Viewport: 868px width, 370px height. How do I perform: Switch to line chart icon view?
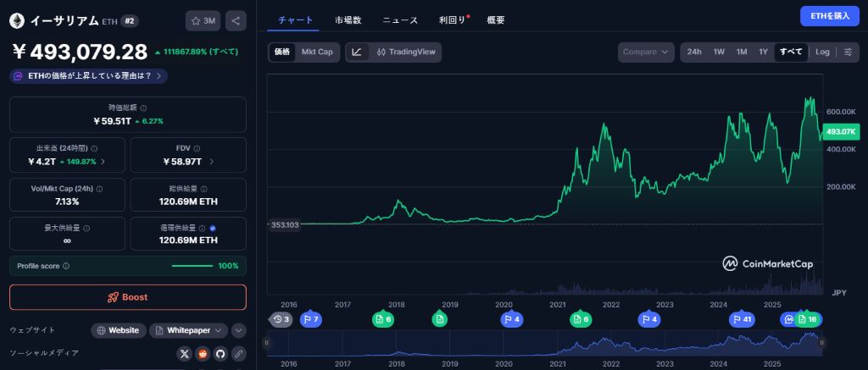357,52
